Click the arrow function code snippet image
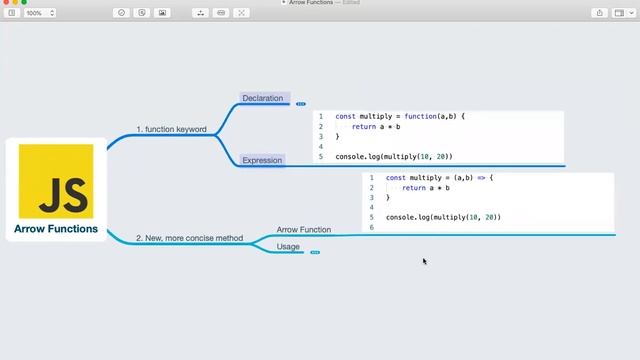Screen dimensions: 640x360 pos(488,202)
